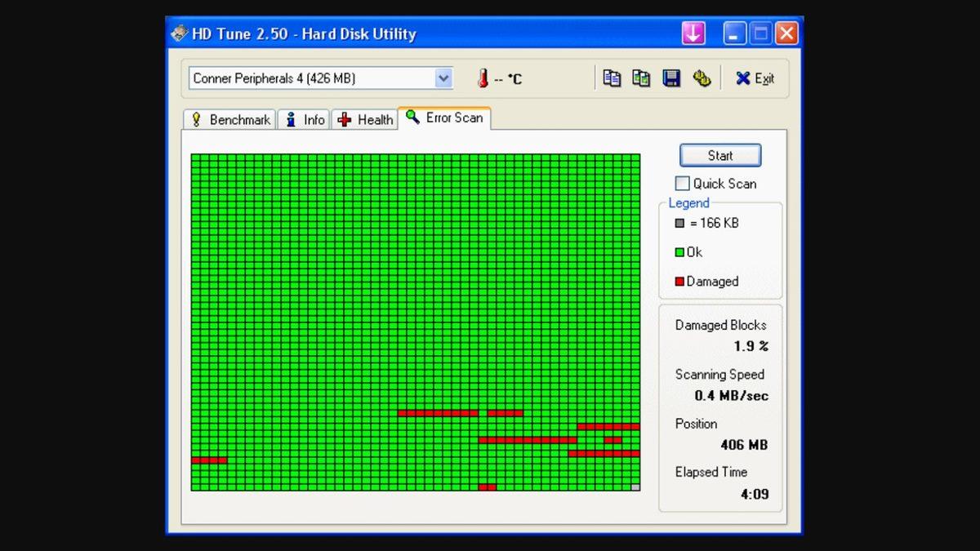This screenshot has width=980, height=551.
Task: Click the green Ok legend swatch
Action: [x=679, y=252]
